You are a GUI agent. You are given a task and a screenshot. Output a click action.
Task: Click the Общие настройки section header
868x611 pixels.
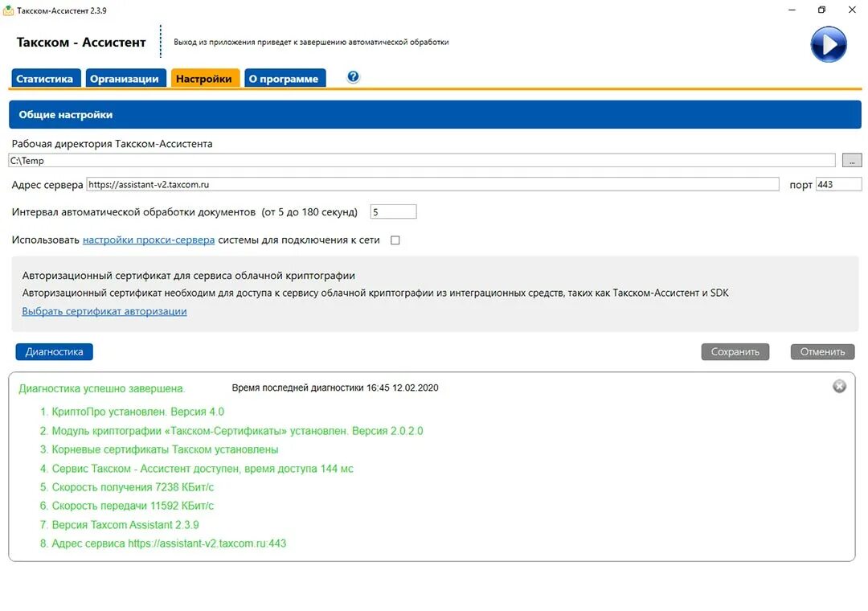(x=435, y=115)
